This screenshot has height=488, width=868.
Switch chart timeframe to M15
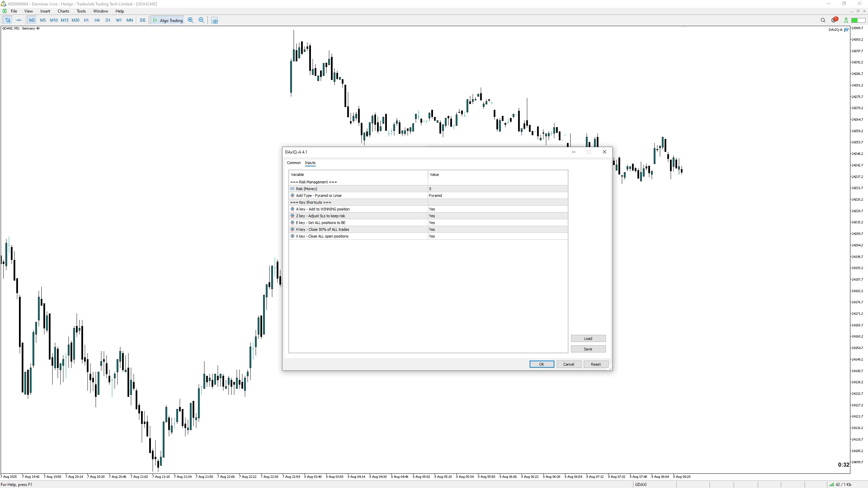64,20
